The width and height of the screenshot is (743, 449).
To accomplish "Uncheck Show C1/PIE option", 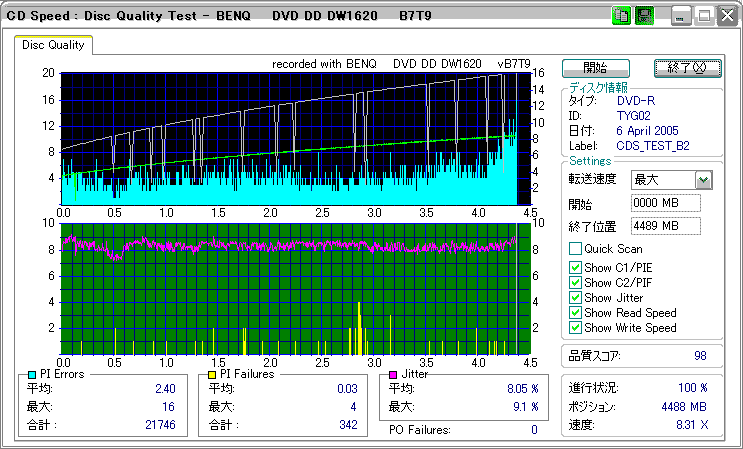I will [x=575, y=267].
